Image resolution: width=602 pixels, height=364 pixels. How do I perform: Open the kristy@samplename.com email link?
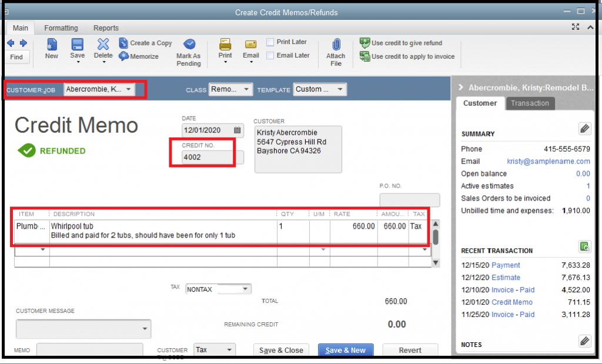[548, 161]
